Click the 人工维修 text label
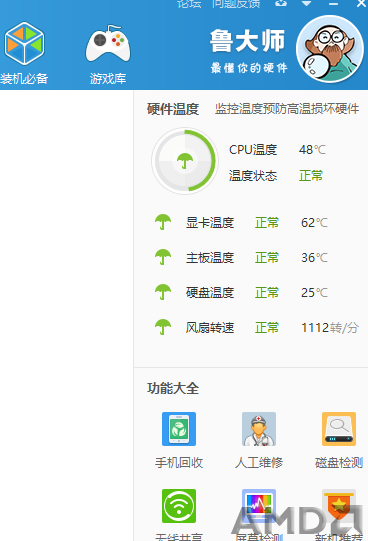368x541 pixels. point(259,463)
